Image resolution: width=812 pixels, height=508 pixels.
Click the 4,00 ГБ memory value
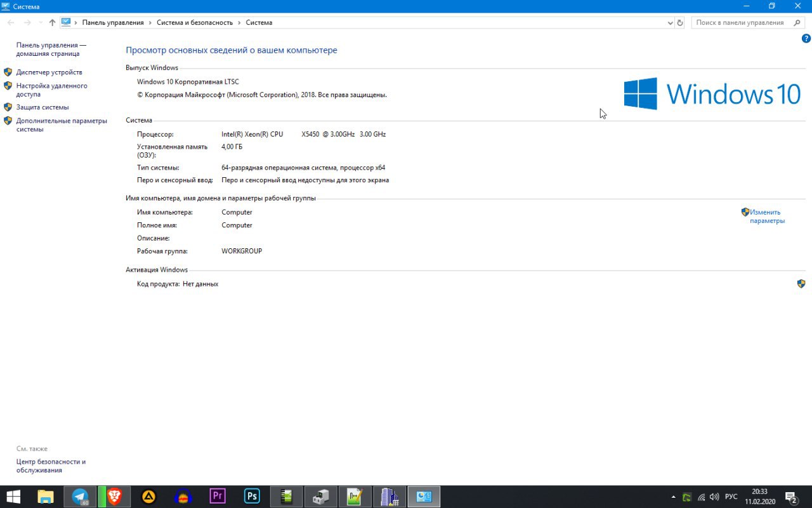(x=232, y=147)
